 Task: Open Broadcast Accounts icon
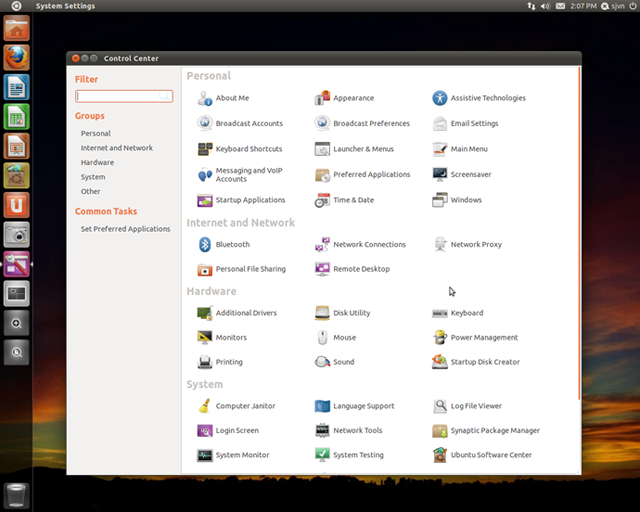click(x=204, y=123)
